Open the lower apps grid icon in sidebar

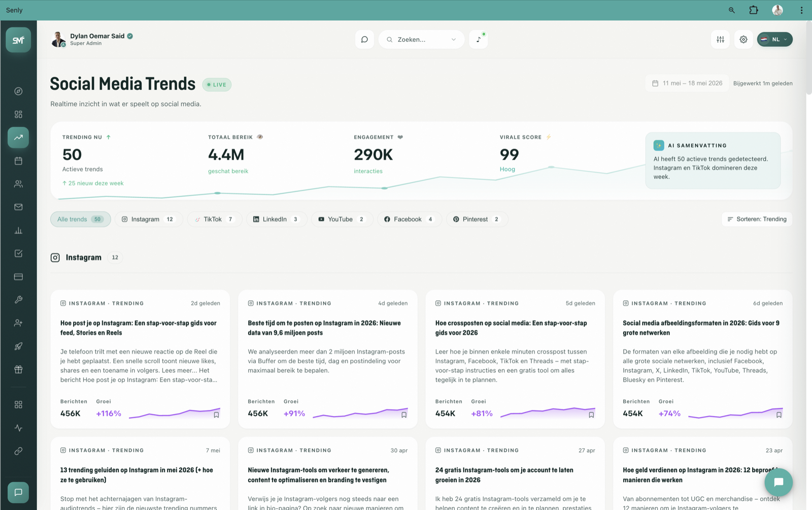click(x=18, y=405)
